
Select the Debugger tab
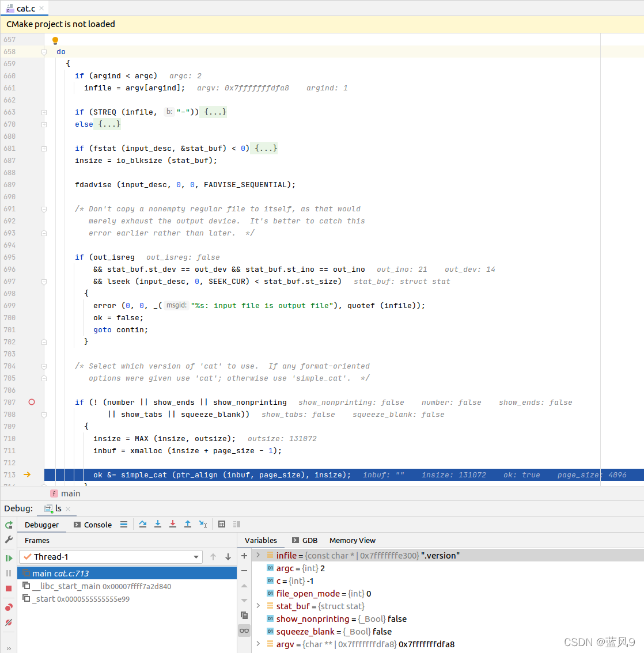[x=41, y=525]
